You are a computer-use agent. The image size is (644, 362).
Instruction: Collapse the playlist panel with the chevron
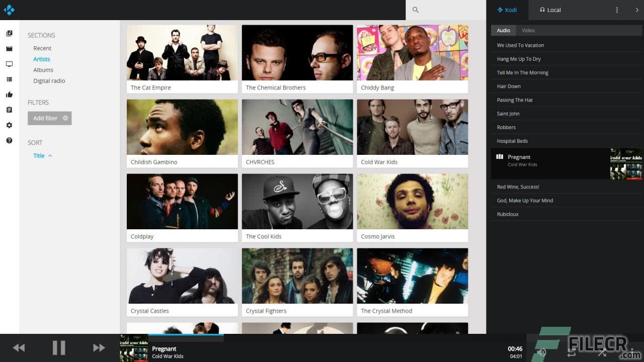pos(637,10)
